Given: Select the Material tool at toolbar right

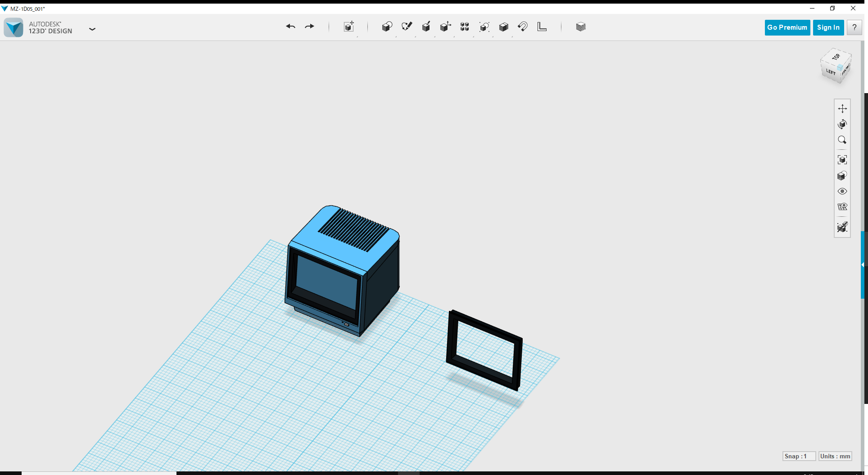Looking at the screenshot, I should [x=581, y=27].
